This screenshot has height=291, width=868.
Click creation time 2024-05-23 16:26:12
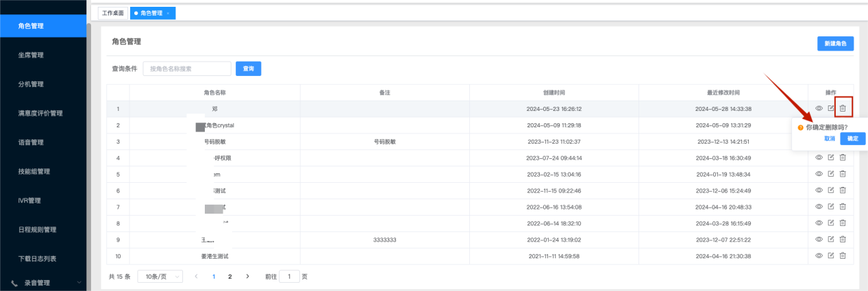click(x=554, y=109)
